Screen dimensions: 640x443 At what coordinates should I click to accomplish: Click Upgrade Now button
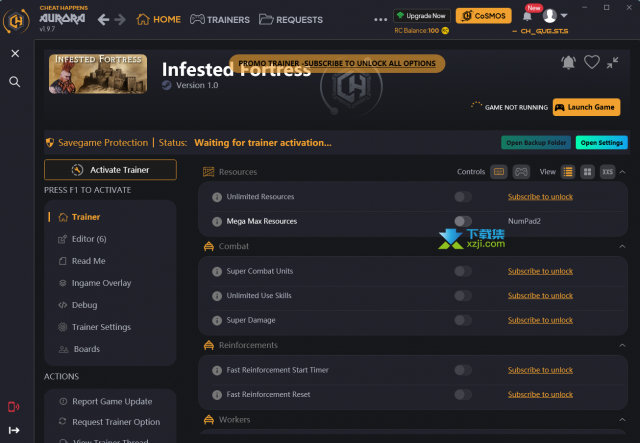pyautogui.click(x=422, y=16)
